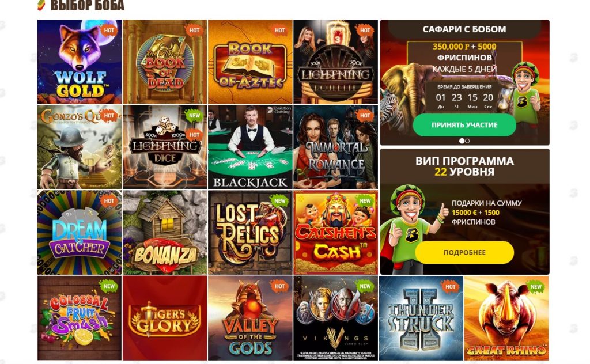590x364 pixels.
Task: Launch the Book of Dead game tile
Action: point(165,62)
